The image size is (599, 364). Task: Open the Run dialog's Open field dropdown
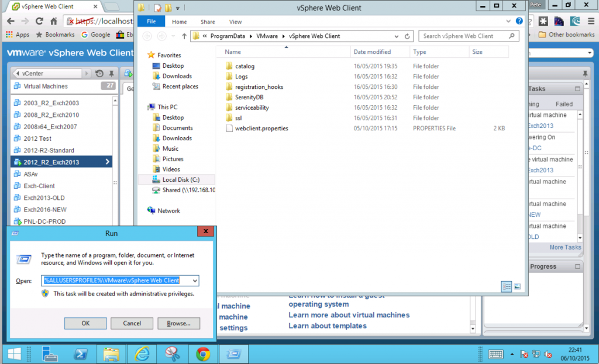pyautogui.click(x=195, y=280)
